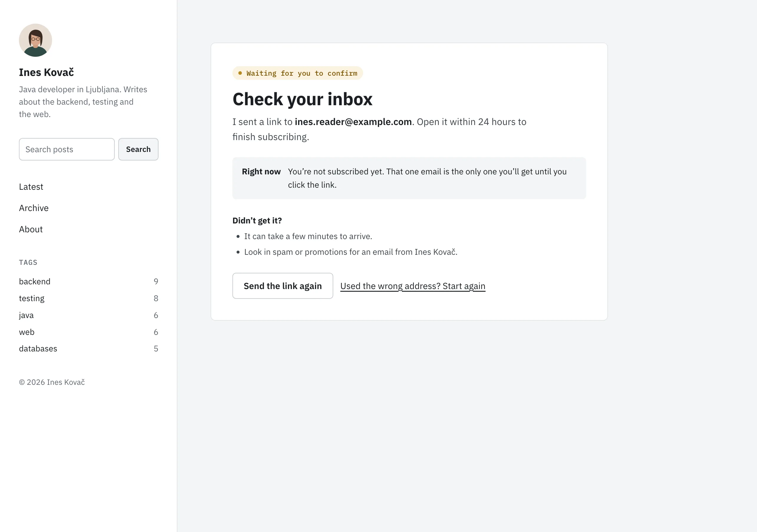Click the backend tag count 9
Viewport: 757px width, 532px height.
coord(156,281)
